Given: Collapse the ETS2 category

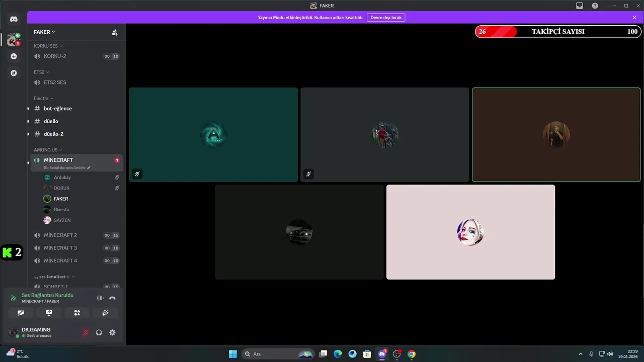Looking at the screenshot, I should click(41, 72).
